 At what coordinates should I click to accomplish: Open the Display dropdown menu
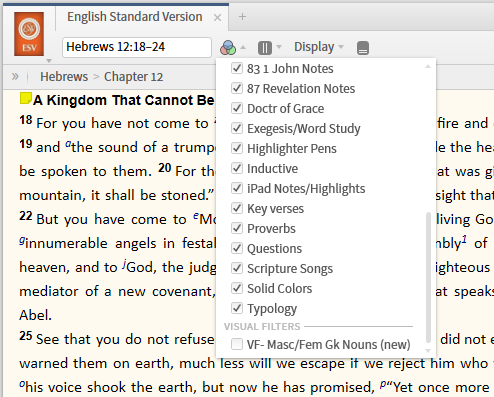click(x=319, y=47)
